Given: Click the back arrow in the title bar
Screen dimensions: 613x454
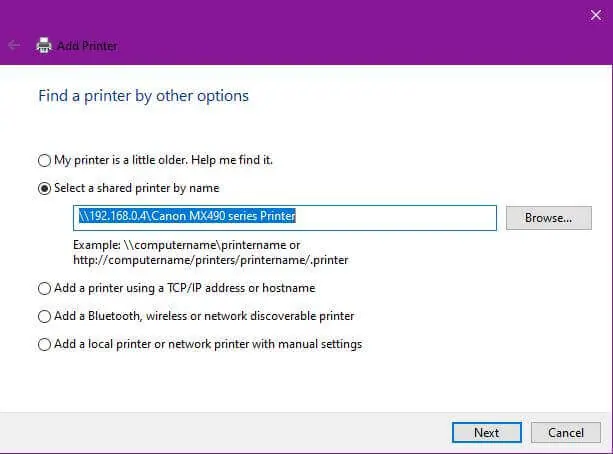Looking at the screenshot, I should click(x=14, y=45).
